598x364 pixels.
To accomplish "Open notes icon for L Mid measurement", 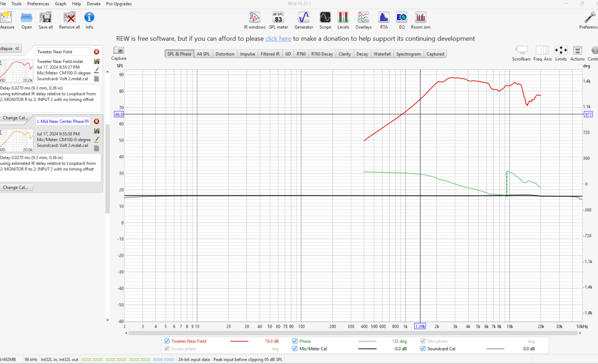I will pos(97,148).
